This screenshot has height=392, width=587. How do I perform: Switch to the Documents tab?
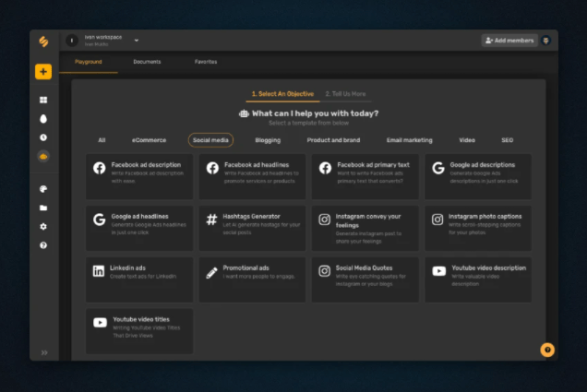click(x=147, y=62)
